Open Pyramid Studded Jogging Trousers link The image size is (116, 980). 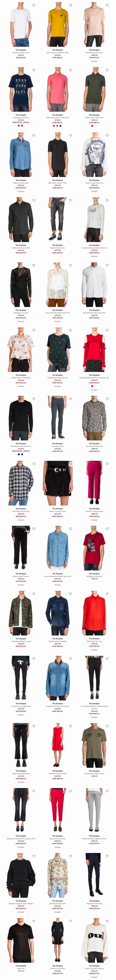94,839
